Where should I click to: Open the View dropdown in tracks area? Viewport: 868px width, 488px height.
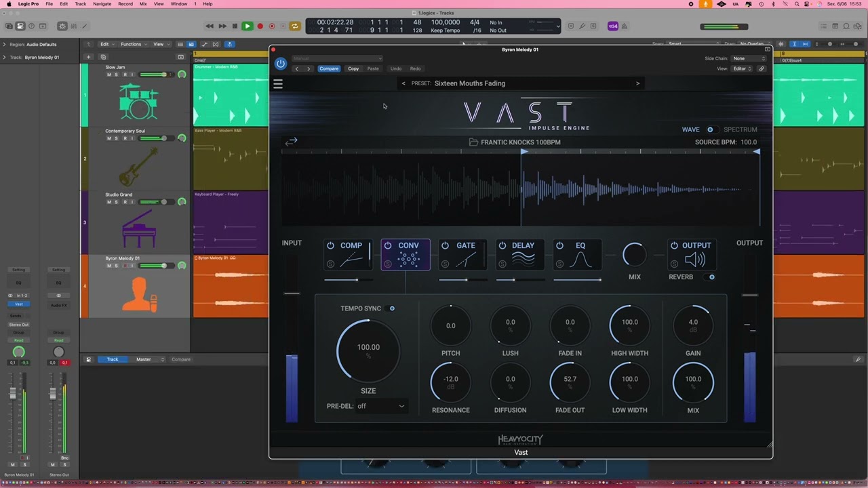click(161, 45)
